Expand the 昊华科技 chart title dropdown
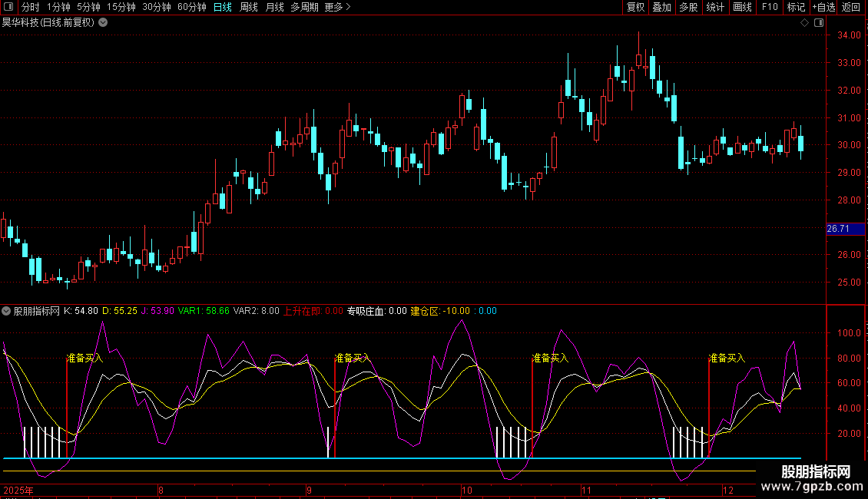Image resolution: width=868 pixels, height=499 pixels. [x=103, y=23]
